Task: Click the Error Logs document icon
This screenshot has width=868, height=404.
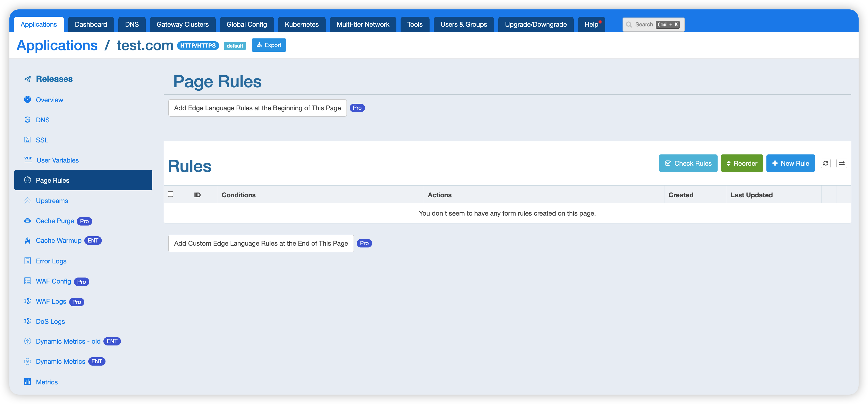Action: (x=28, y=261)
